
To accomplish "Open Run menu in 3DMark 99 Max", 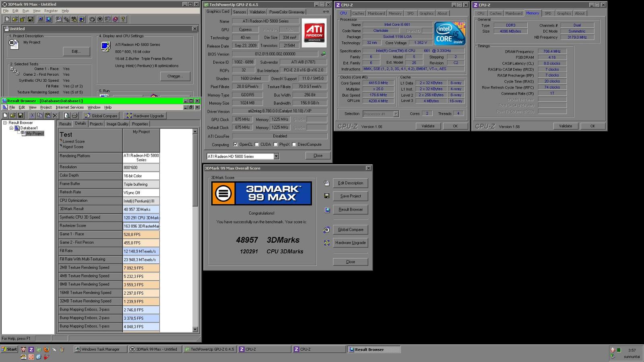I will (x=25, y=11).
